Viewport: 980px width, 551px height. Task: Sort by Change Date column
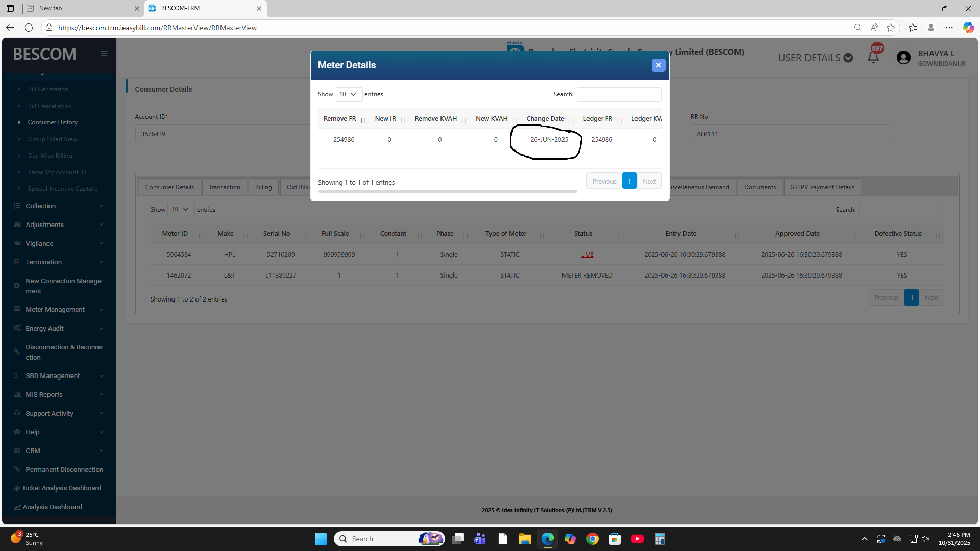[545, 119]
